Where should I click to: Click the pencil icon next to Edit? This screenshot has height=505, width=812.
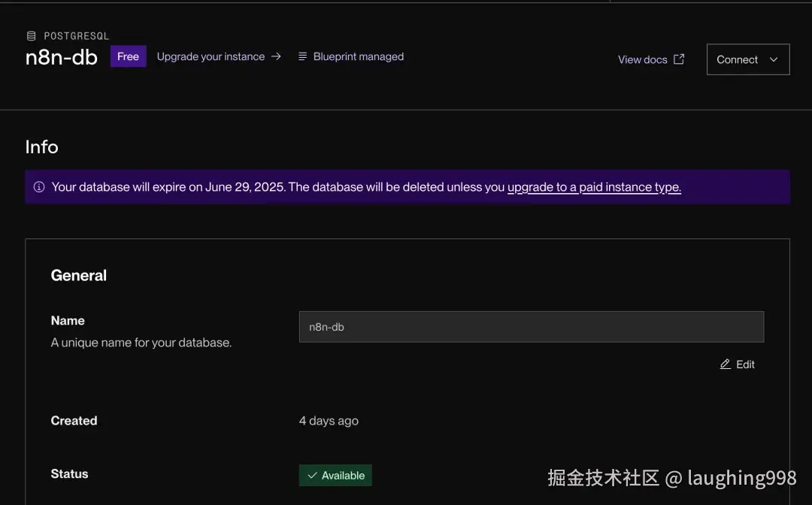[x=725, y=364]
